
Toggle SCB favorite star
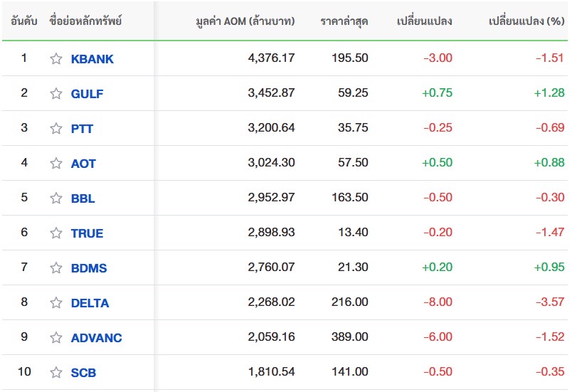pyautogui.click(x=56, y=373)
